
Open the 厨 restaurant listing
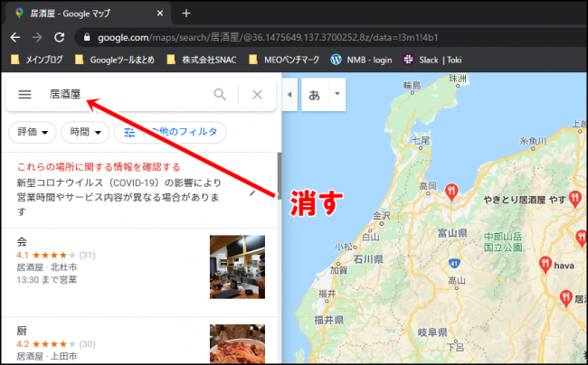pyautogui.click(x=139, y=342)
